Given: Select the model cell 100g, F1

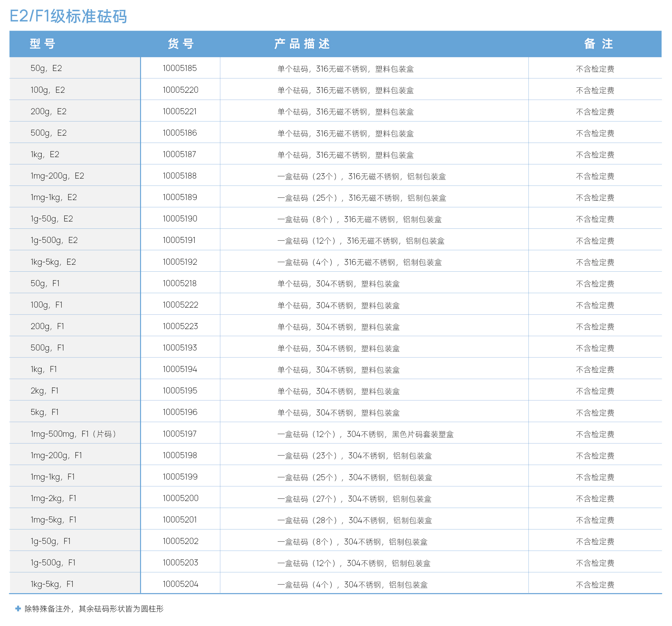Looking at the screenshot, I should pos(47,305).
